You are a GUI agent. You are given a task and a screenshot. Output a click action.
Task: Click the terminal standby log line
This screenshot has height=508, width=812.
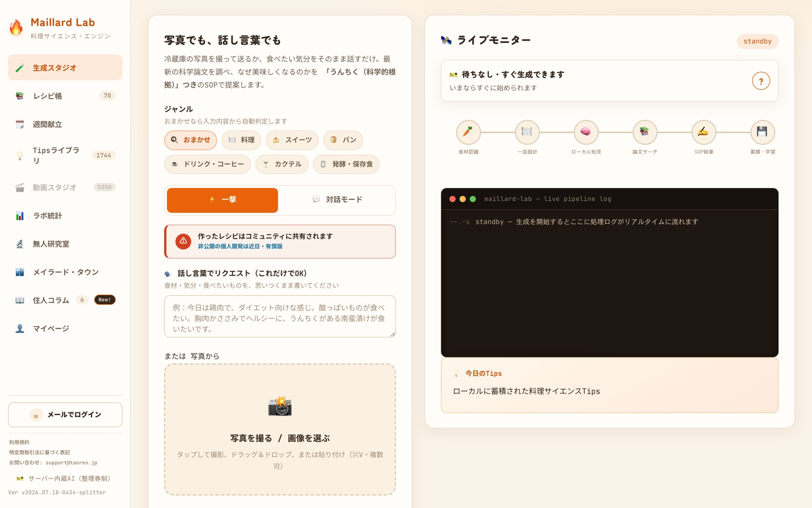574,222
